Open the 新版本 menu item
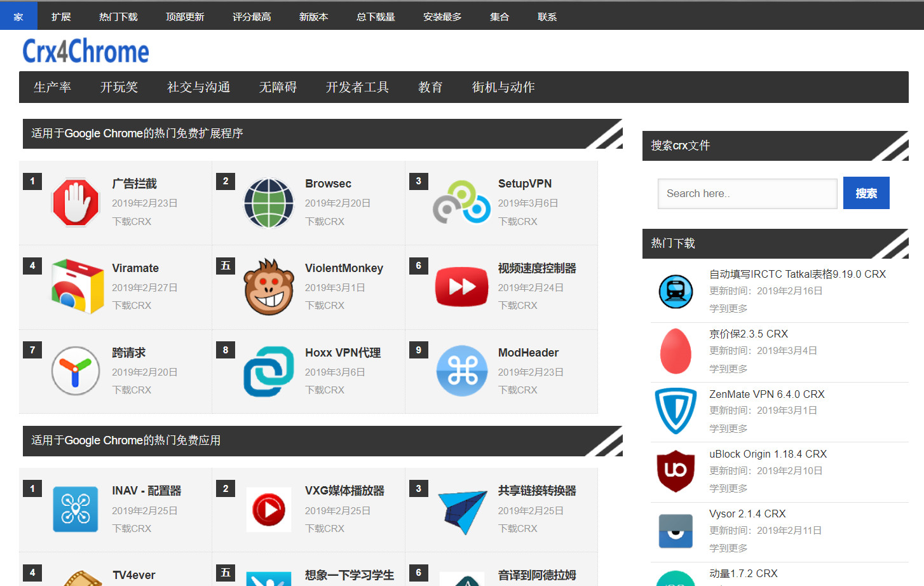The height and width of the screenshot is (586, 924). pyautogui.click(x=314, y=17)
